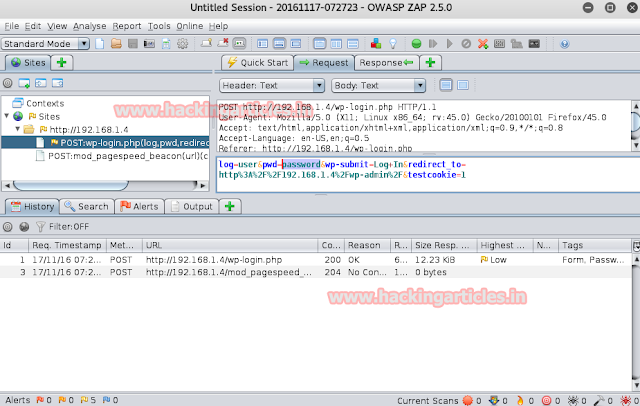Switch to the Response tab
Screen dimensions: 640x406
pyautogui.click(x=386, y=62)
